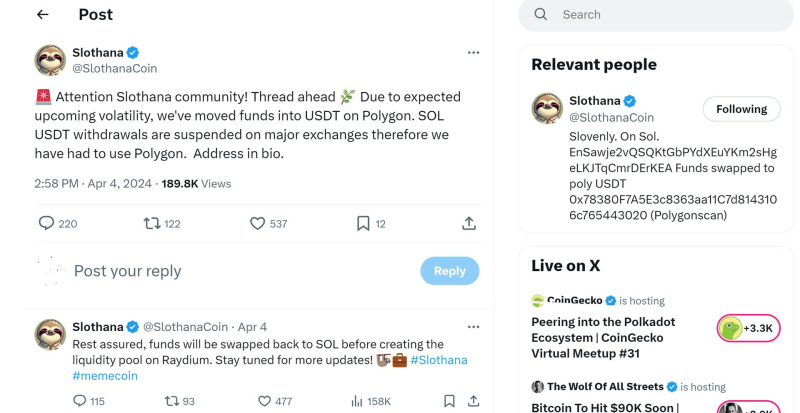Viewport: 800px width, 413px height.
Task: Reply to the main post via comment icon
Action: point(46,223)
